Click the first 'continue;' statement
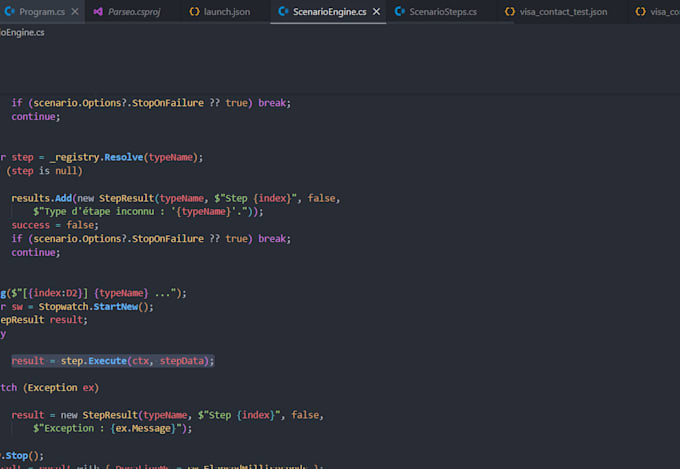Viewport: 680px width, 469px height. coord(36,117)
